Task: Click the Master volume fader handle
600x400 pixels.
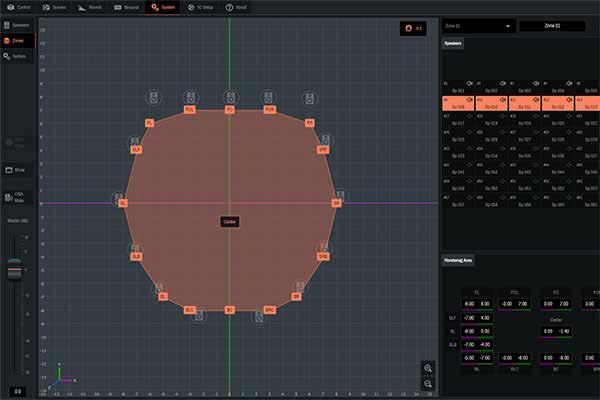Action: [15, 269]
